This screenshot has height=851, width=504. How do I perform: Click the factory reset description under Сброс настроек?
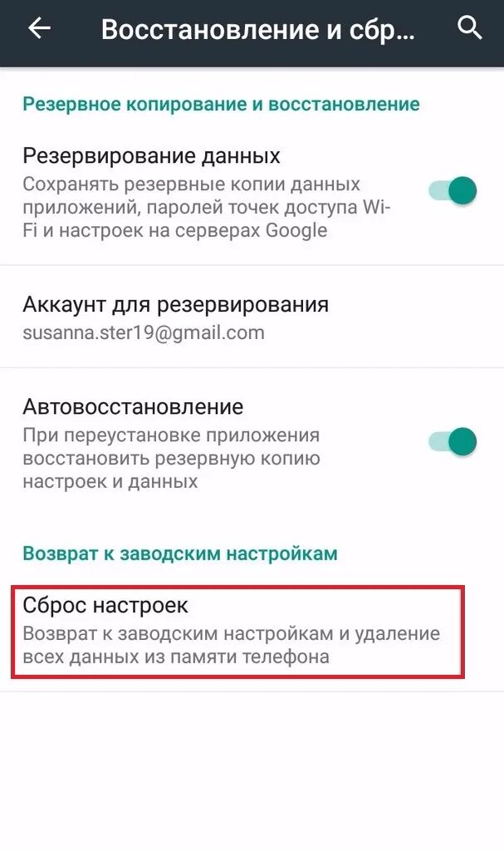[x=231, y=645]
